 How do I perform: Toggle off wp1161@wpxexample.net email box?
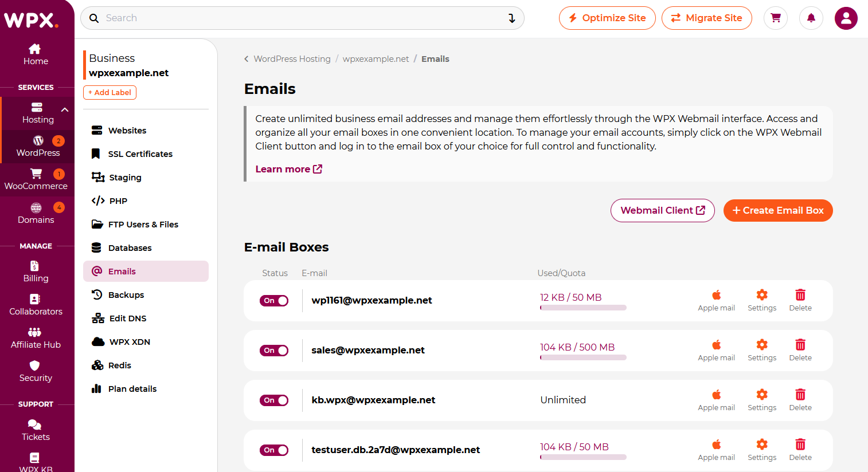tap(274, 301)
